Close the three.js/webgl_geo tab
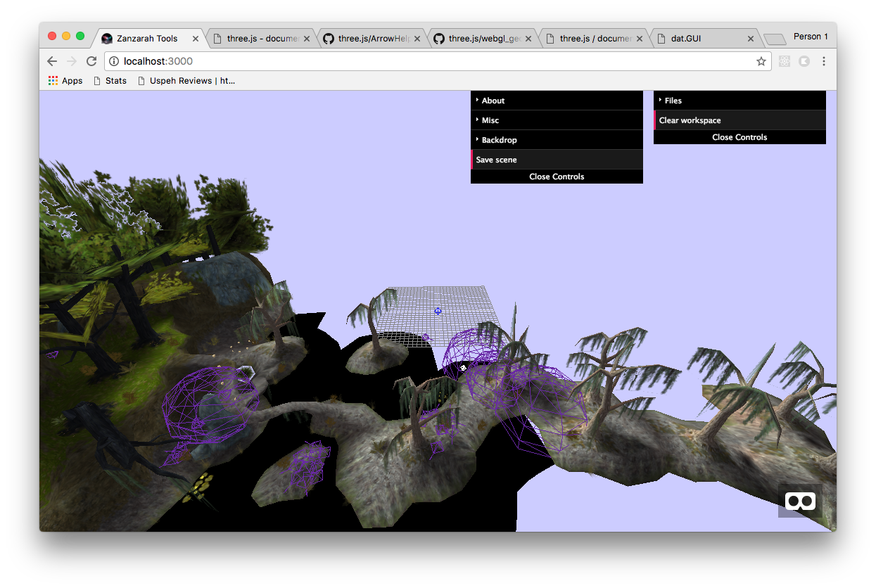This screenshot has height=588, width=876. (x=528, y=39)
